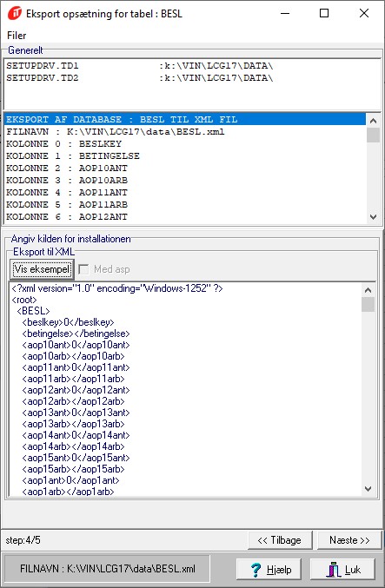Click down arrow of XML preview scrollbar

tap(368, 489)
